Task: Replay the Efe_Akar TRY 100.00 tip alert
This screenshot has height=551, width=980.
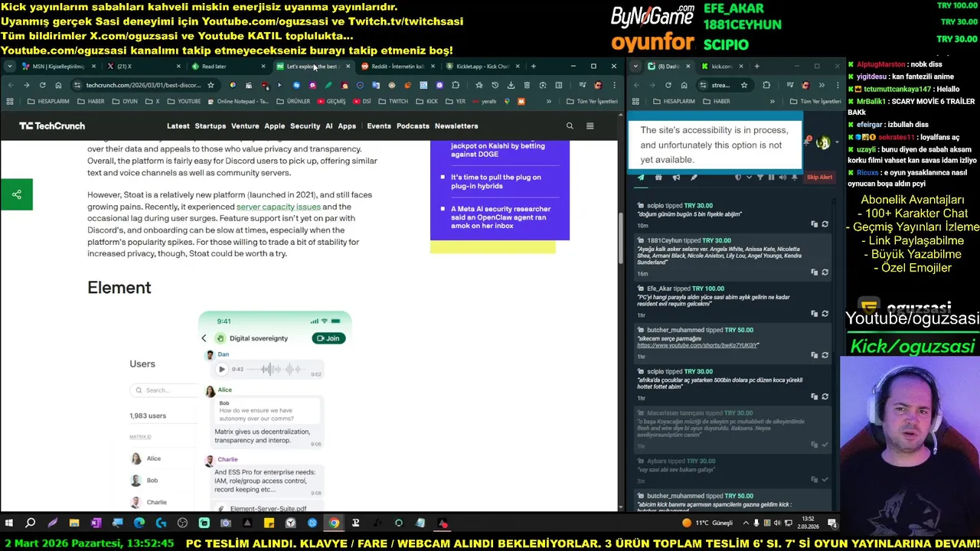Action: point(825,313)
